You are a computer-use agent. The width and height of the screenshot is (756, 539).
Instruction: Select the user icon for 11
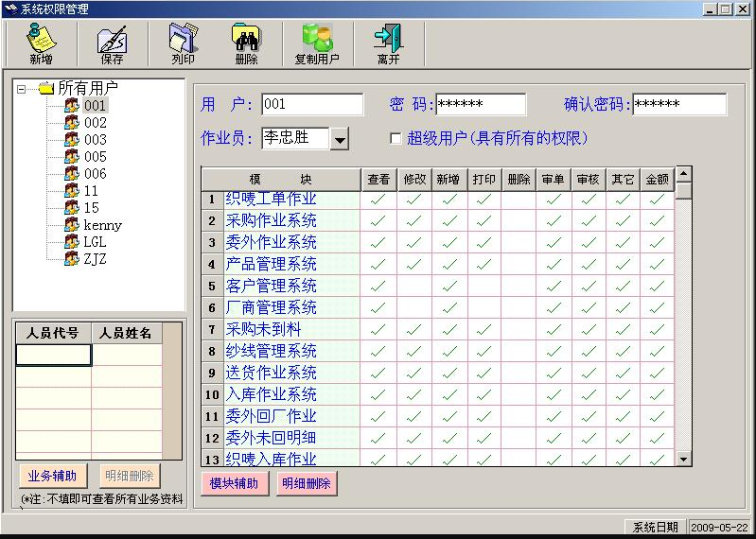tap(71, 190)
